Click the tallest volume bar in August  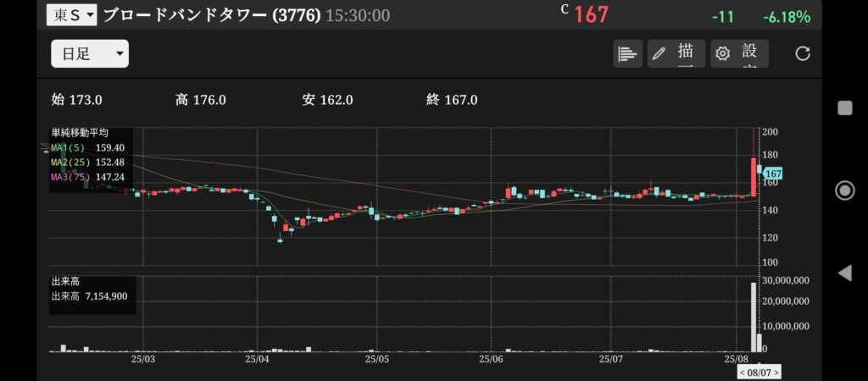(754, 317)
